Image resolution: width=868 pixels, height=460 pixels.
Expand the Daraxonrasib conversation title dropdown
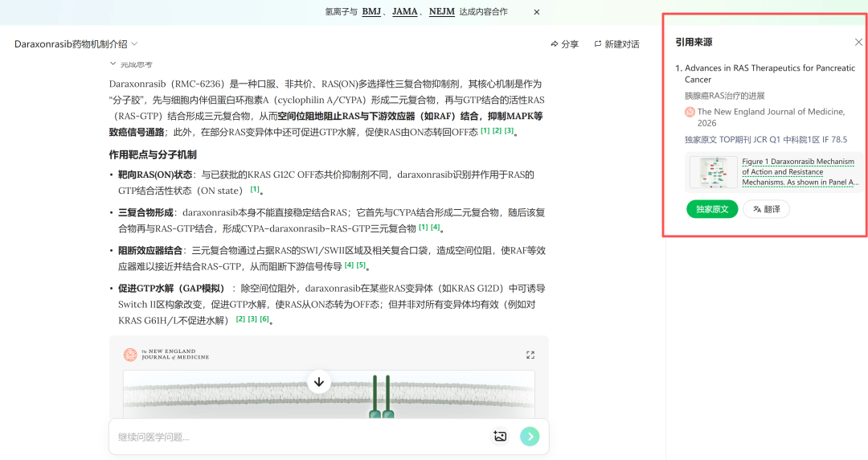coord(134,43)
